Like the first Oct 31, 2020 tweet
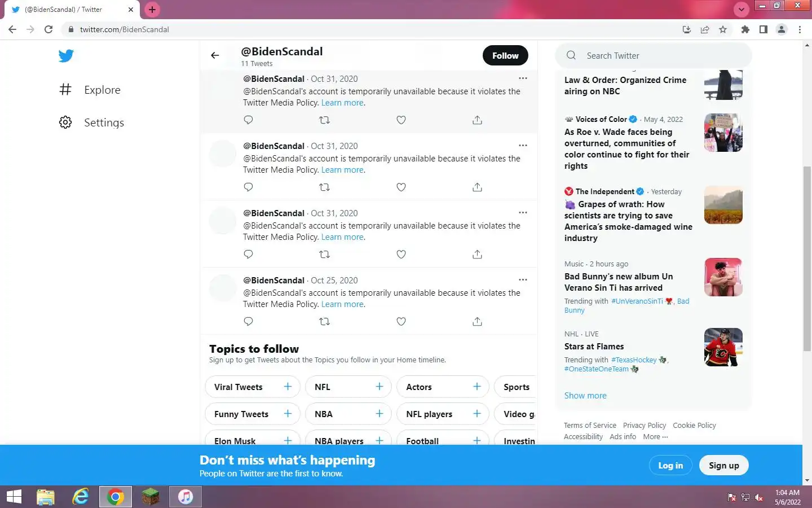The width and height of the screenshot is (812, 508). (x=401, y=120)
